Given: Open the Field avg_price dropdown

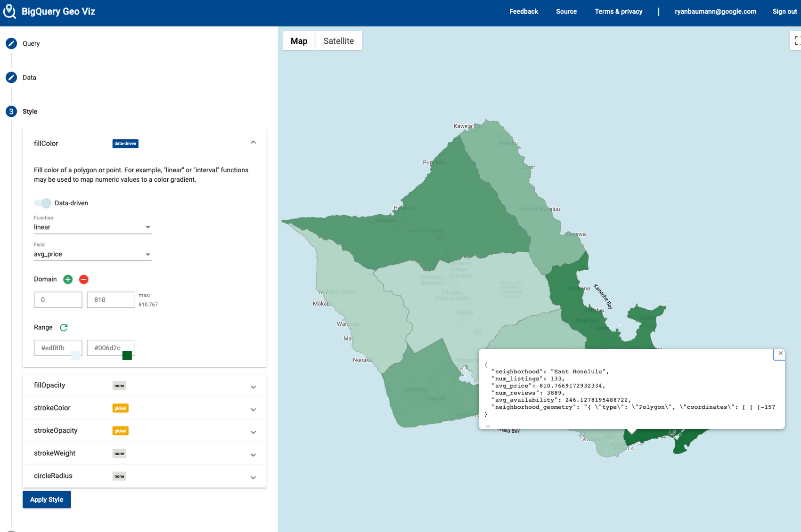Looking at the screenshot, I should [93, 254].
